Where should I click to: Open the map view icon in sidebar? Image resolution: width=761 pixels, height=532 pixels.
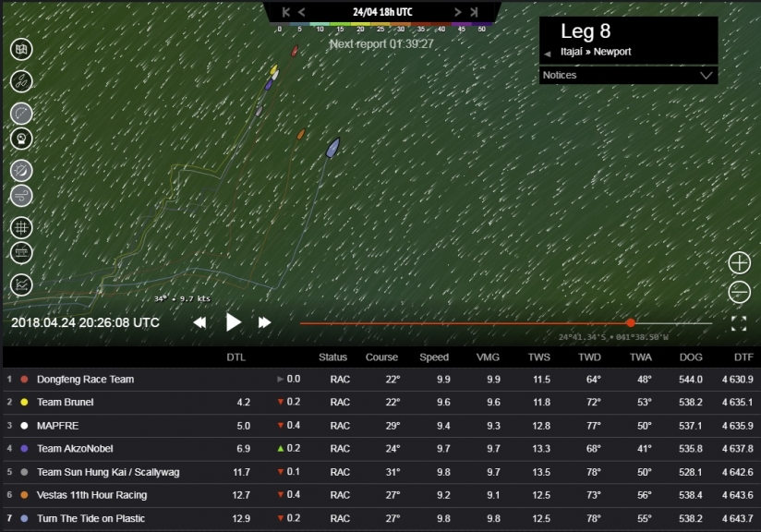pyautogui.click(x=21, y=49)
